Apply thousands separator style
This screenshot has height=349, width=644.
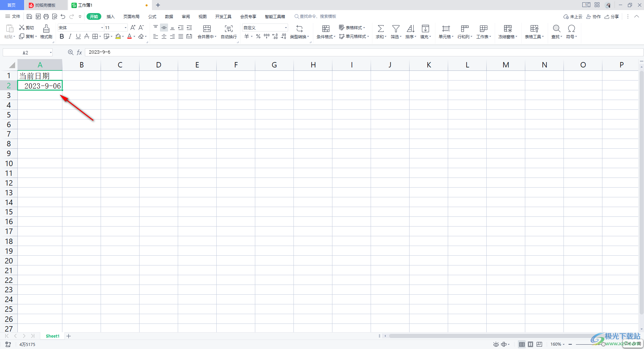tap(267, 36)
